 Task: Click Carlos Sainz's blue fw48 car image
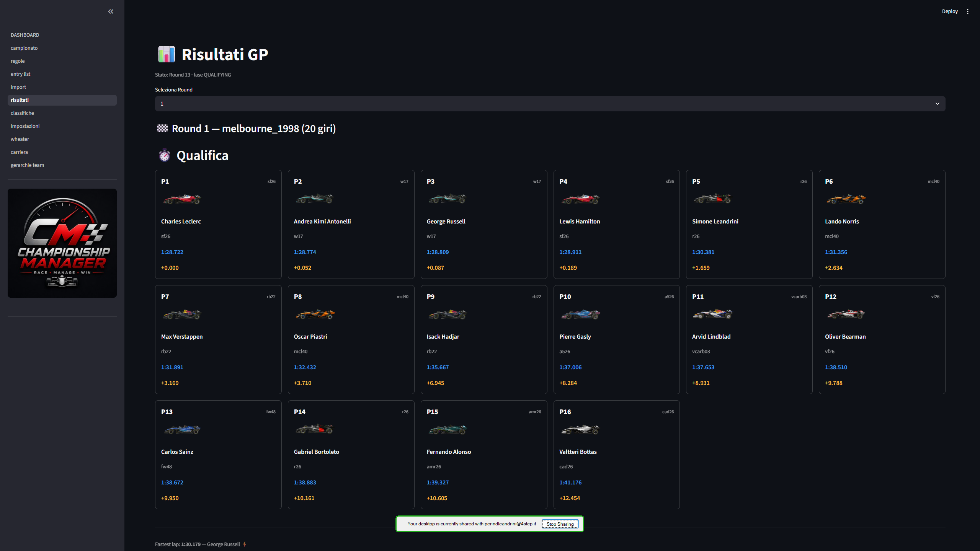181,429
